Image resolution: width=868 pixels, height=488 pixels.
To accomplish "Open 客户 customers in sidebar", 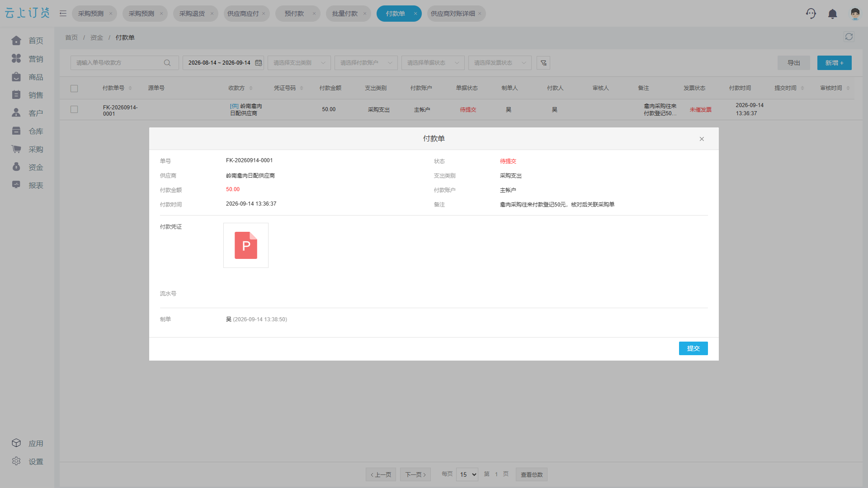I will point(27,113).
